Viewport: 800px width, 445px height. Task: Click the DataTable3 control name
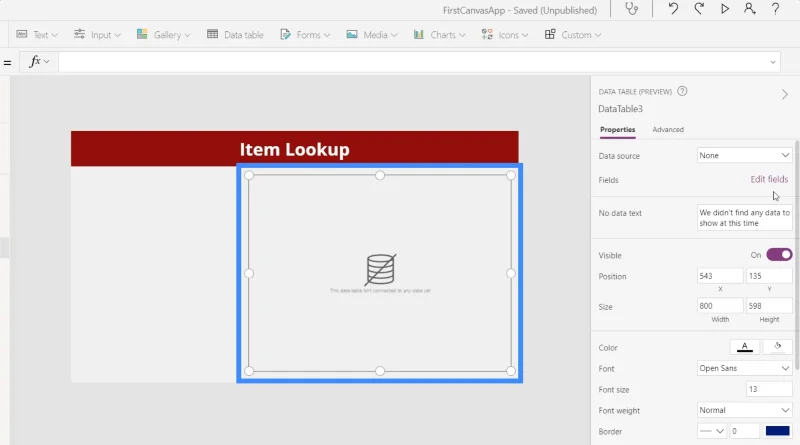tap(620, 109)
